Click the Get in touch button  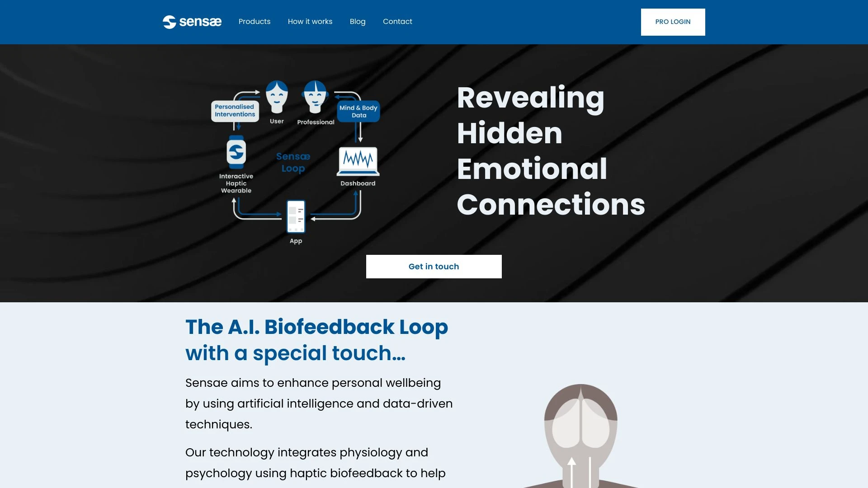(434, 266)
